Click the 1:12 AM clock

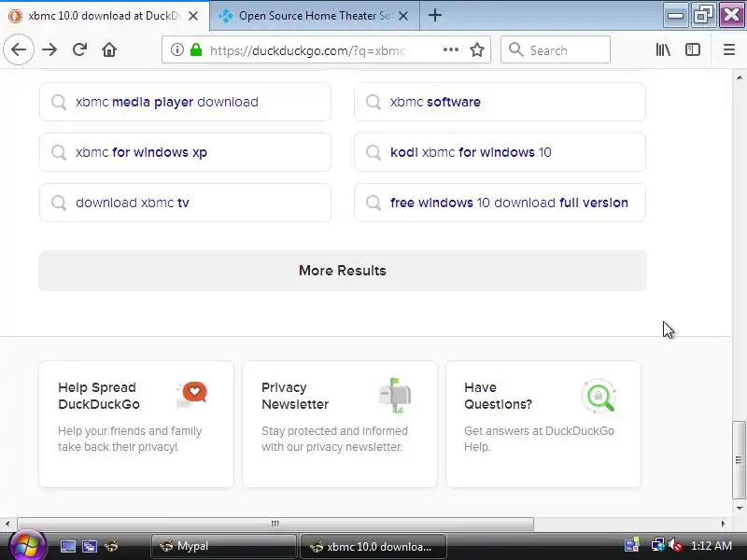712,546
